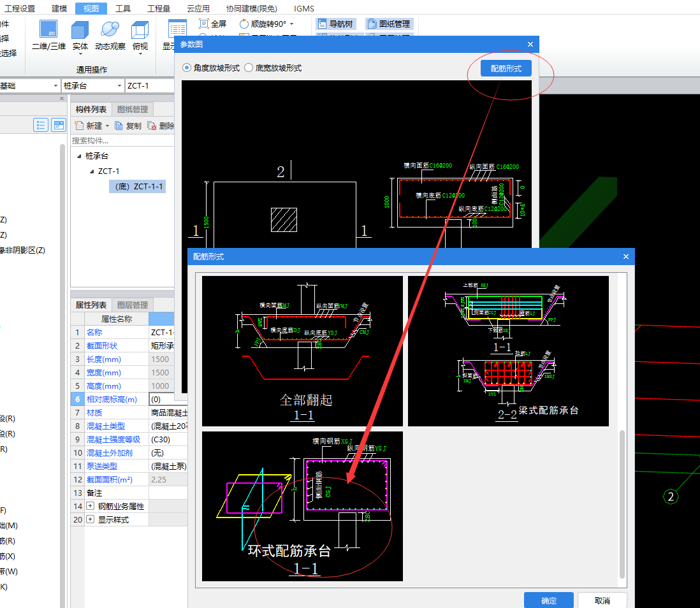Click the 全屏 fullscreen icon

click(203, 24)
